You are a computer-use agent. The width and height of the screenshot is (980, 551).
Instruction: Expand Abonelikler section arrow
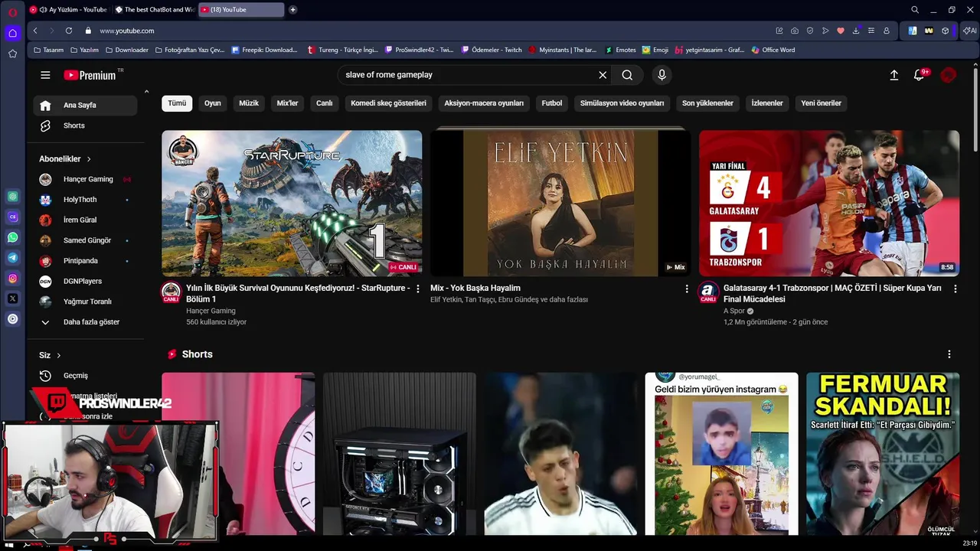pos(89,159)
